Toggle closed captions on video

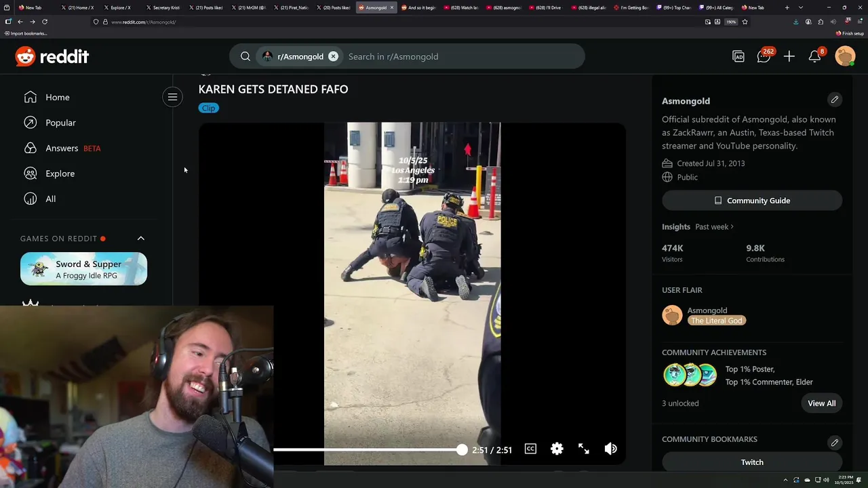[530, 449]
